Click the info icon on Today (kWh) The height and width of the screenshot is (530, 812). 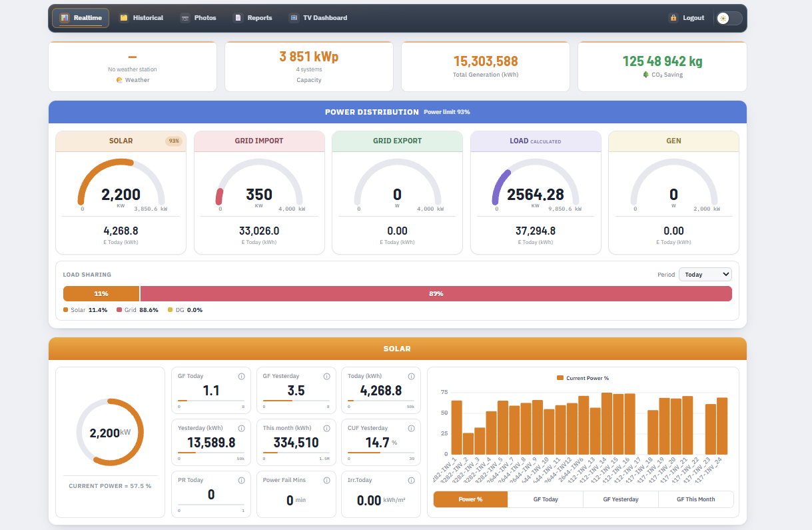point(411,376)
